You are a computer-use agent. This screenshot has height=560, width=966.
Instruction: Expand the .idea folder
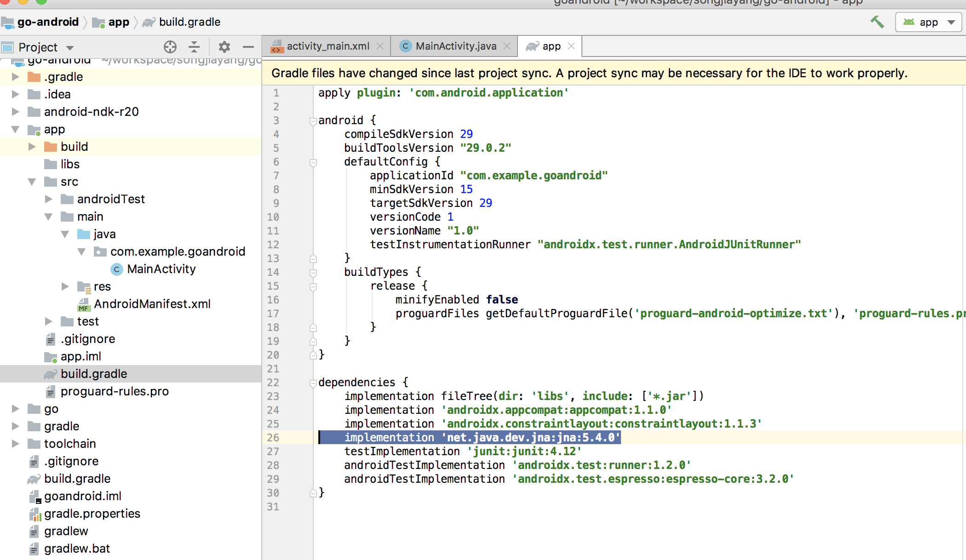point(16,94)
